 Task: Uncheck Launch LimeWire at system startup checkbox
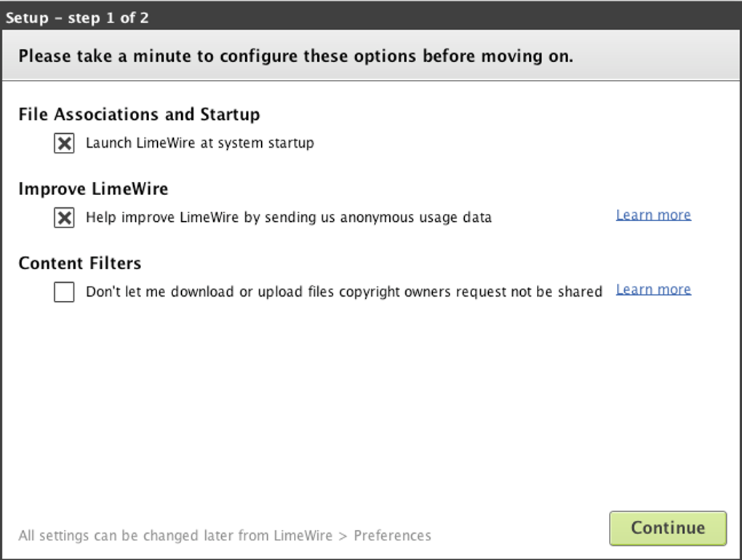pyautogui.click(x=64, y=144)
